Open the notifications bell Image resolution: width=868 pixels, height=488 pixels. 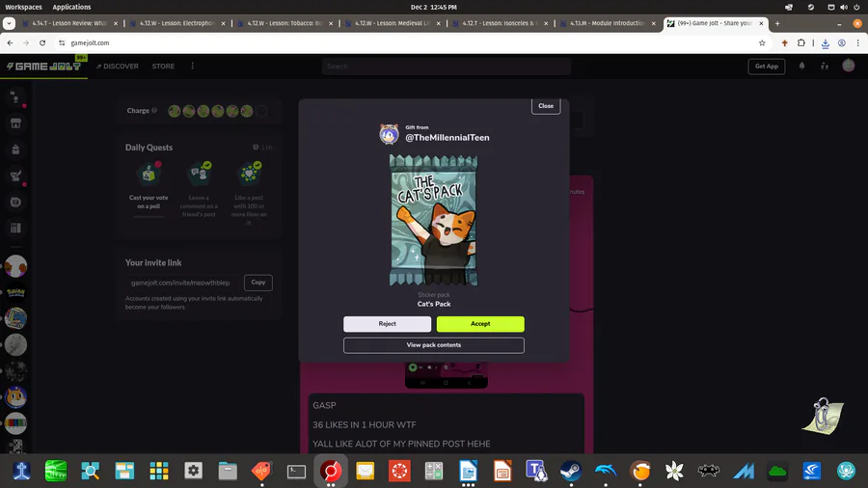(801, 66)
